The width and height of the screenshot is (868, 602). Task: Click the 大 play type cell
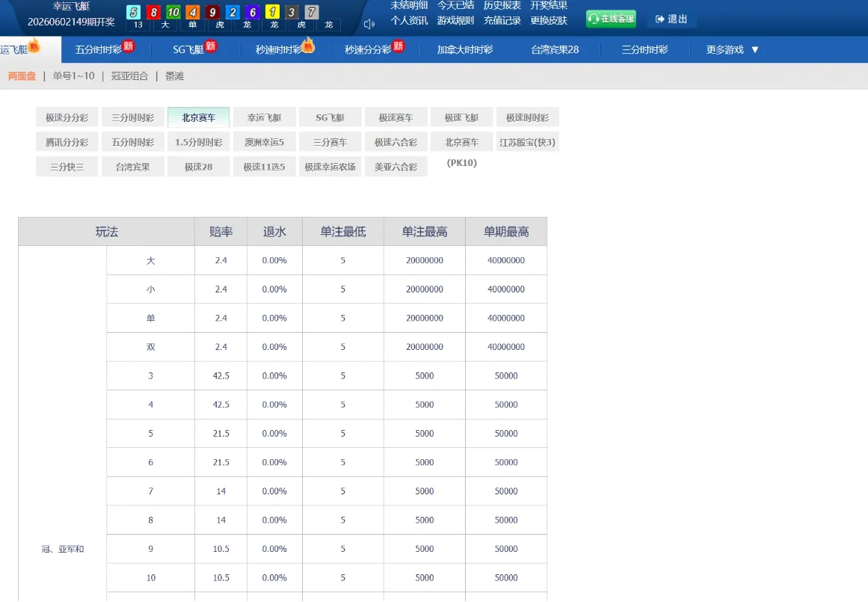pos(150,260)
